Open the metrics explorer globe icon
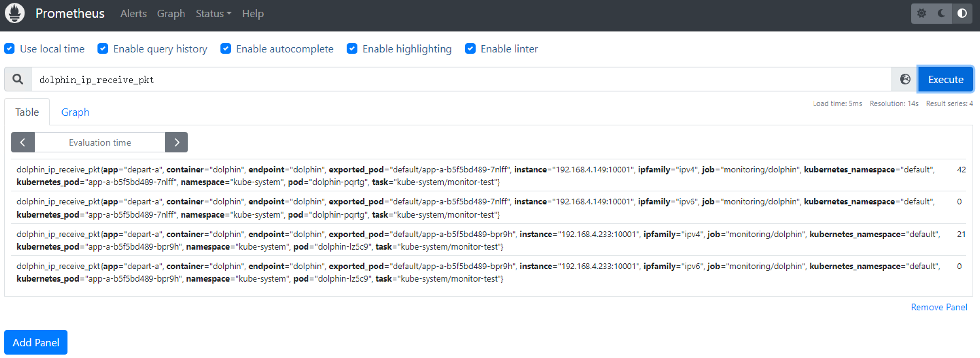The width and height of the screenshot is (980, 358). [905, 79]
